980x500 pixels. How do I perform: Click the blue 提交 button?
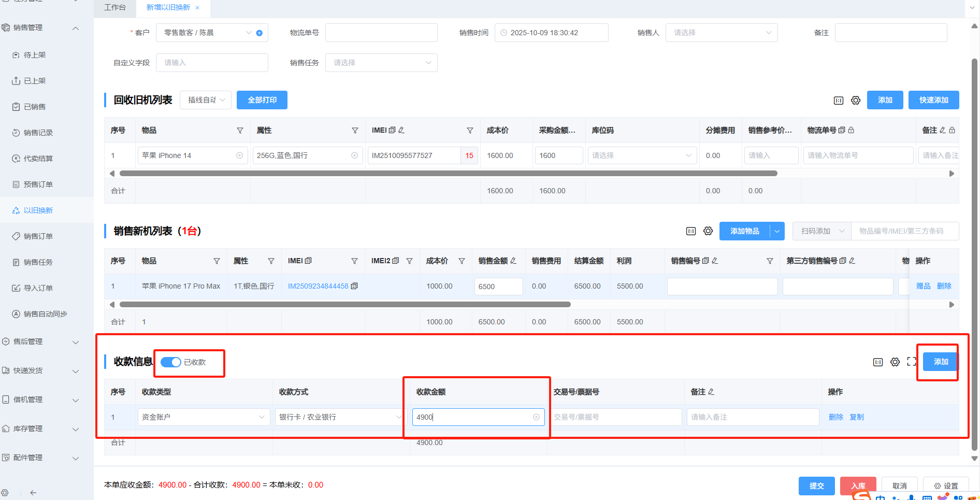click(x=816, y=485)
